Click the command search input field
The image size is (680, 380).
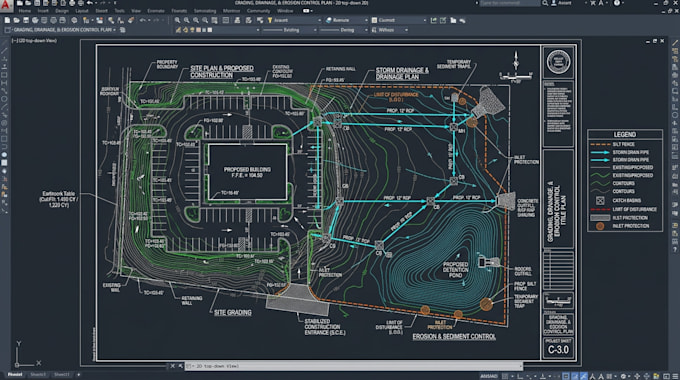click(x=510, y=3)
